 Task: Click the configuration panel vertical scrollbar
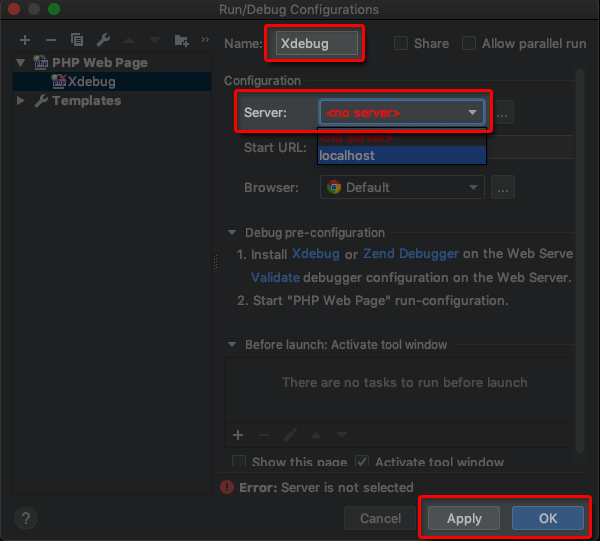(580, 260)
